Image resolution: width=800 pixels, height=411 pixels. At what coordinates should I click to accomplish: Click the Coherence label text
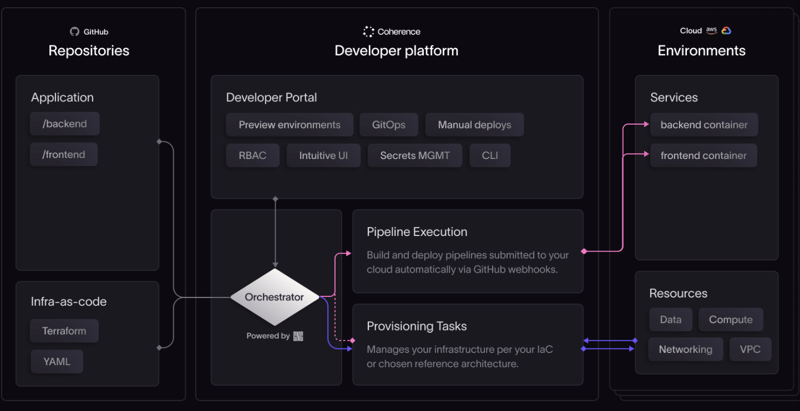[399, 32]
